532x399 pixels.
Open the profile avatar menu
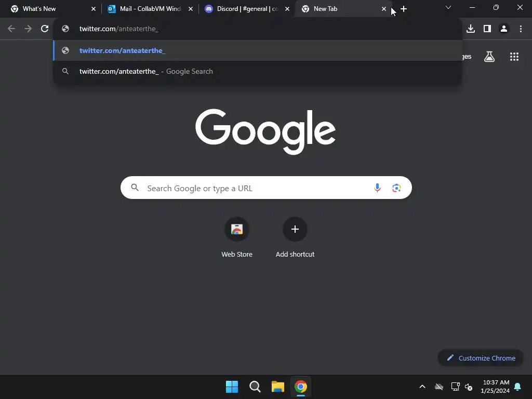[504, 29]
